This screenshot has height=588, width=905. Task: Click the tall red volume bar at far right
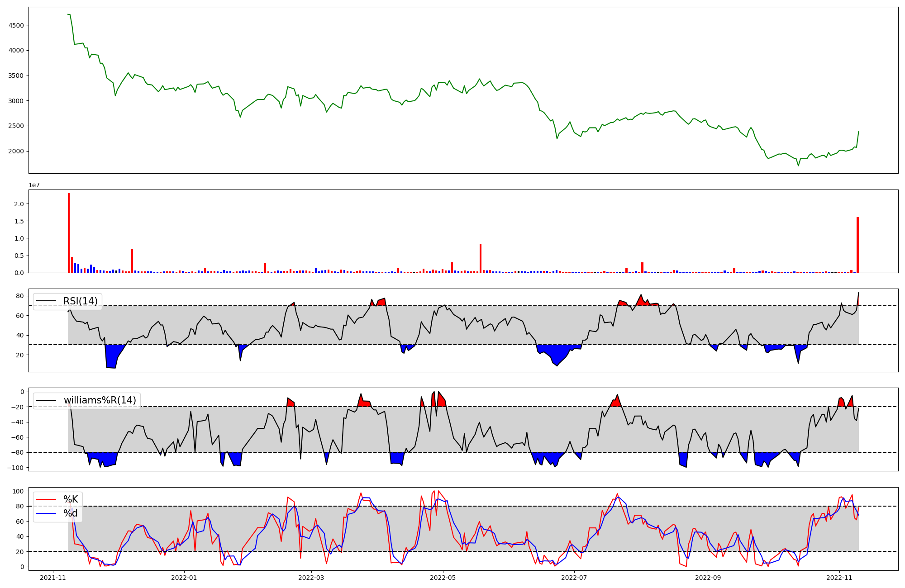857,245
